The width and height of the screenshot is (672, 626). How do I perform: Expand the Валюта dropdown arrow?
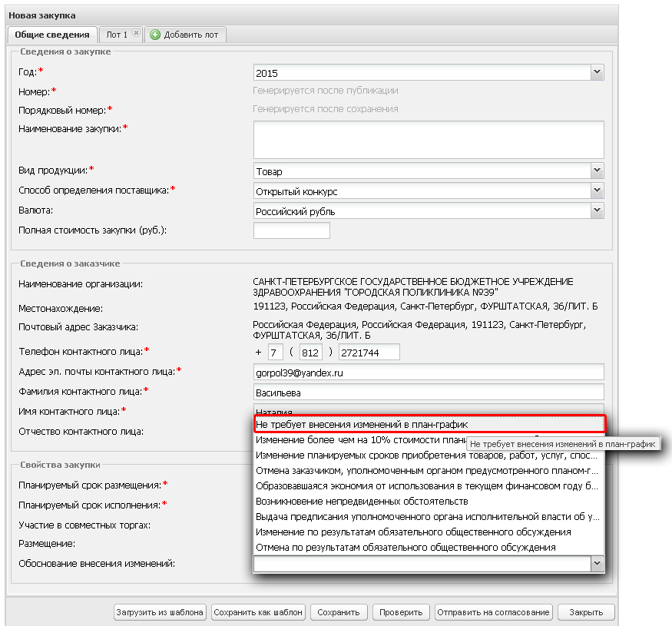tap(597, 210)
